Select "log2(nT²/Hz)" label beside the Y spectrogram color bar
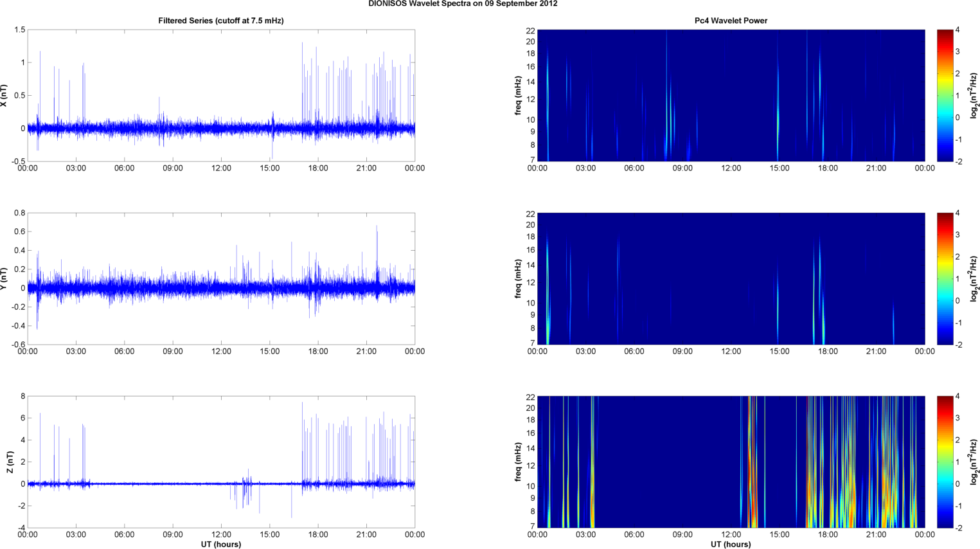This screenshot has height=549, width=980. pyautogui.click(x=974, y=278)
